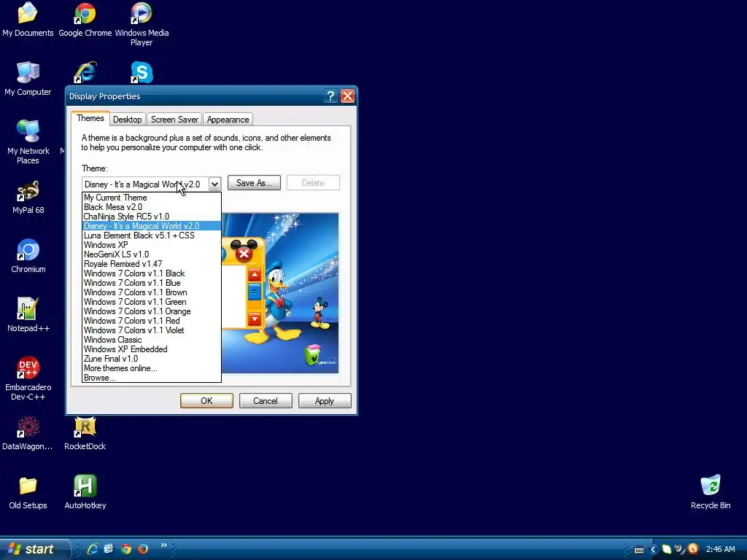
Task: Choose NeoGeniX LS v1.0 theme
Action: (x=152, y=254)
